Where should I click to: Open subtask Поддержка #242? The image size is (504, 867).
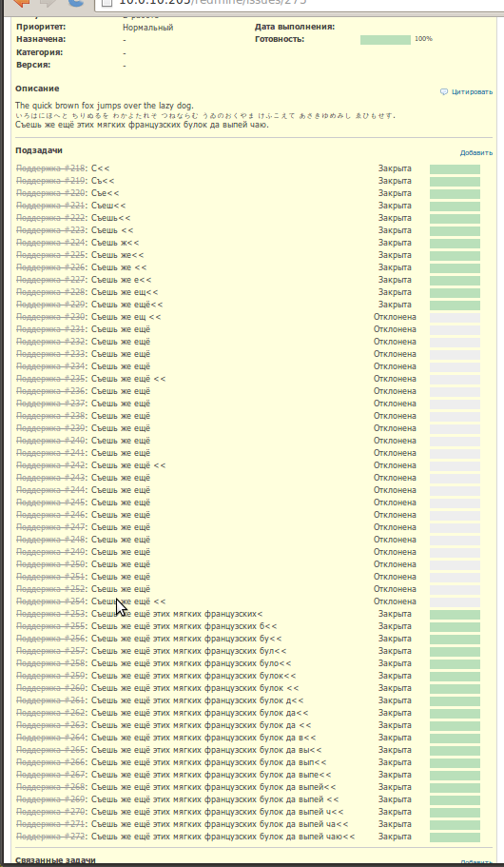tap(50, 465)
